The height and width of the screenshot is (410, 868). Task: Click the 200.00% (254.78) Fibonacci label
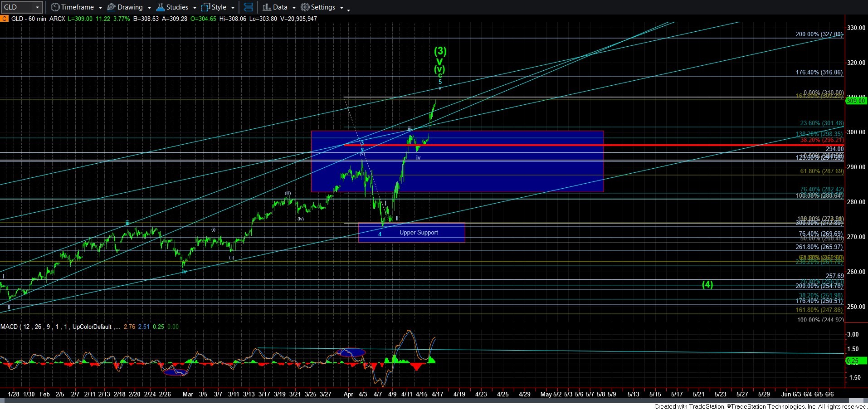pyautogui.click(x=819, y=286)
